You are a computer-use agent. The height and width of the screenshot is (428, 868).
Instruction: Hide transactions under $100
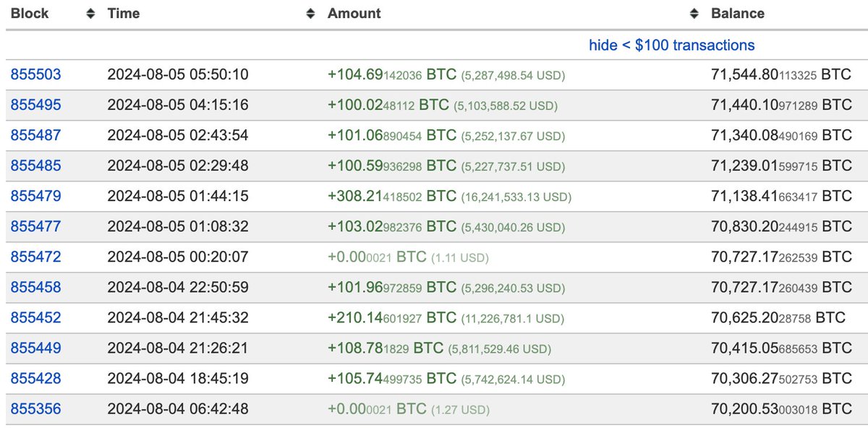coord(672,46)
